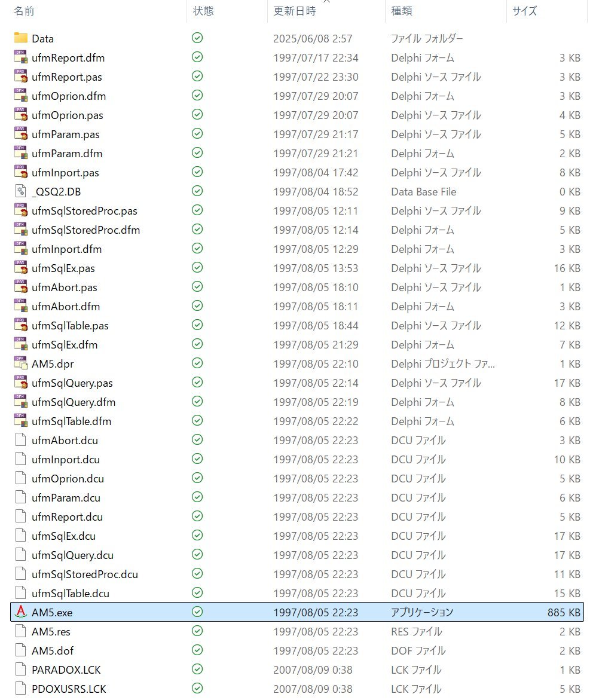Screen dimensions: 596x700
Task: Click the date 1997/08/04 18:52
Action: coord(316,192)
